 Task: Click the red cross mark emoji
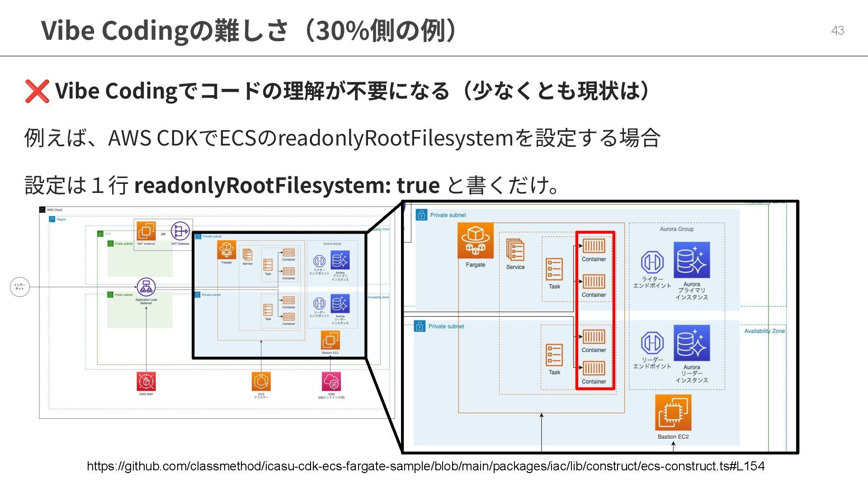[37, 91]
